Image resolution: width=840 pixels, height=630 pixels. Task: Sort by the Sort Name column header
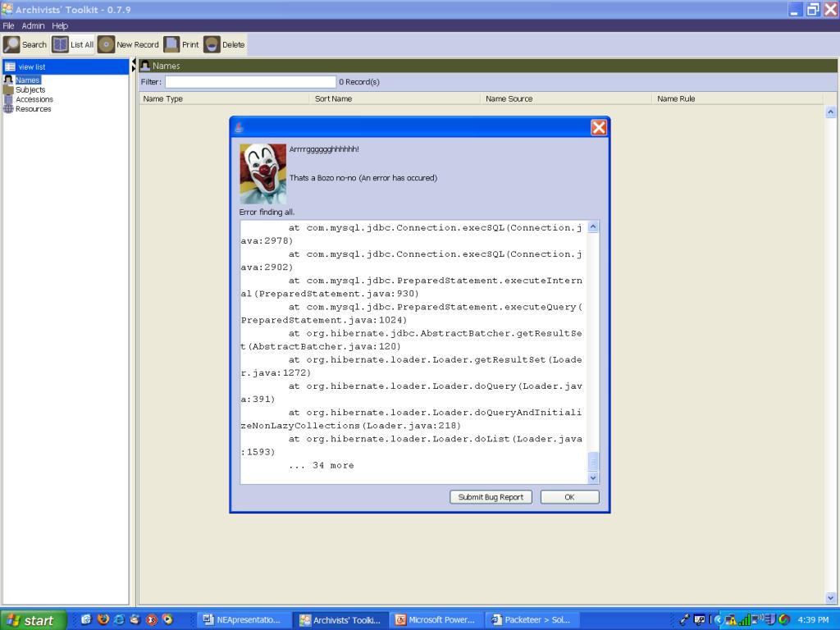pos(395,98)
